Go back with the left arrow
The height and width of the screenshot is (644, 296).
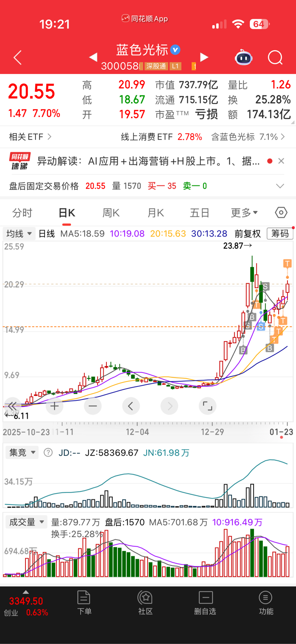click(18, 58)
